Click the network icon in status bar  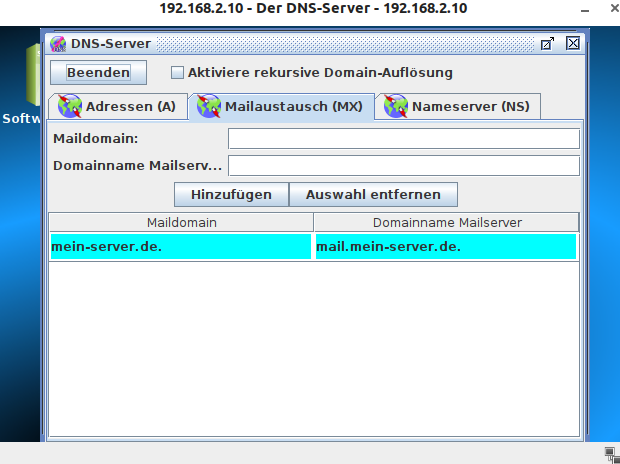click(611, 454)
